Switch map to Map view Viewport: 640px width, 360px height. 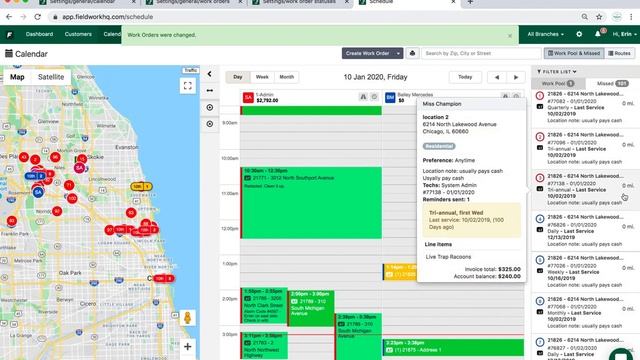pyautogui.click(x=17, y=77)
